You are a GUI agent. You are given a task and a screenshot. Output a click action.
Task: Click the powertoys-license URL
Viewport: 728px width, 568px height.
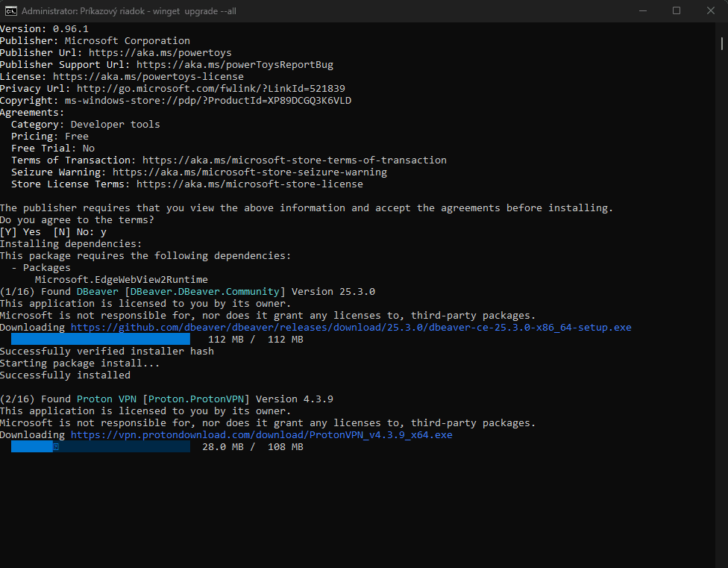pyautogui.click(x=148, y=77)
